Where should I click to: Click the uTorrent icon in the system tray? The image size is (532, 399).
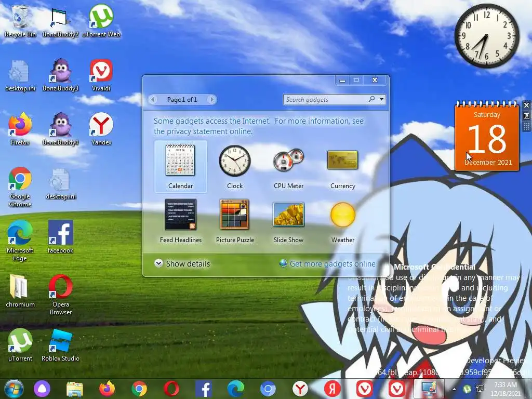pos(468,389)
